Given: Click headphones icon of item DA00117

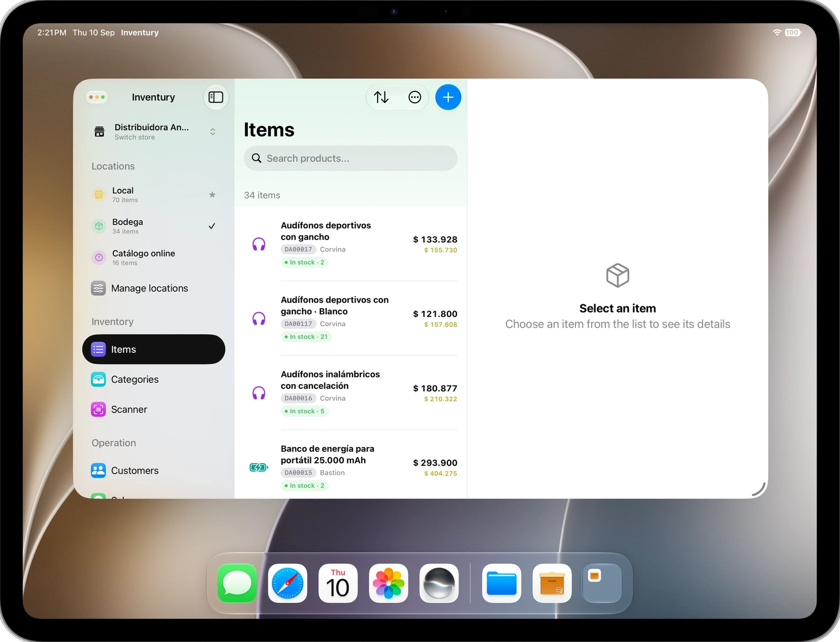Looking at the screenshot, I should [259, 319].
